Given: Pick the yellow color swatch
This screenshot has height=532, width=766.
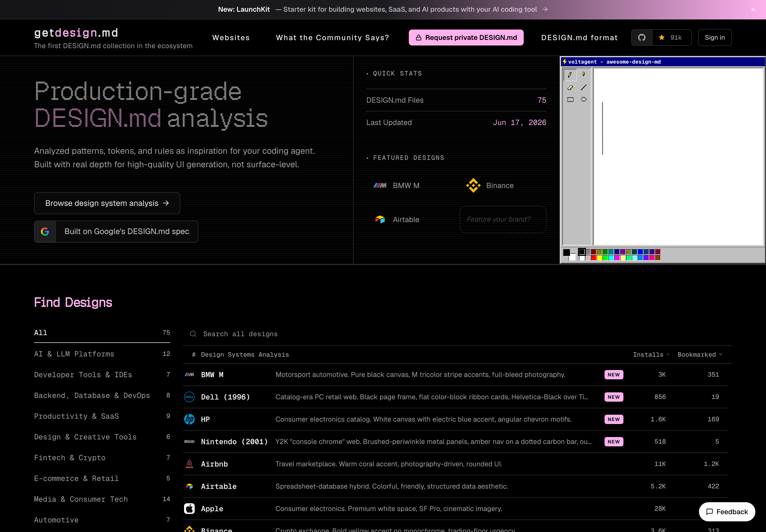Looking at the screenshot, I should point(600,258).
